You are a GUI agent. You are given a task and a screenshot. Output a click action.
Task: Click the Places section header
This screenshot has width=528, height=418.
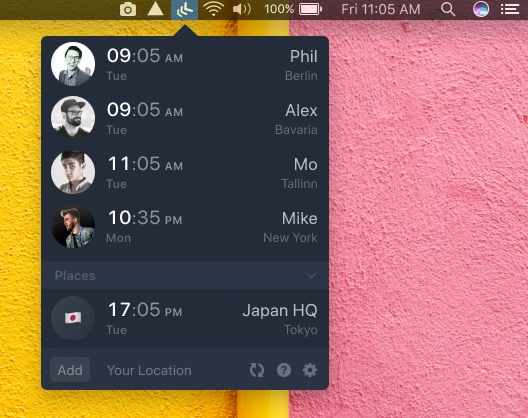(185, 275)
